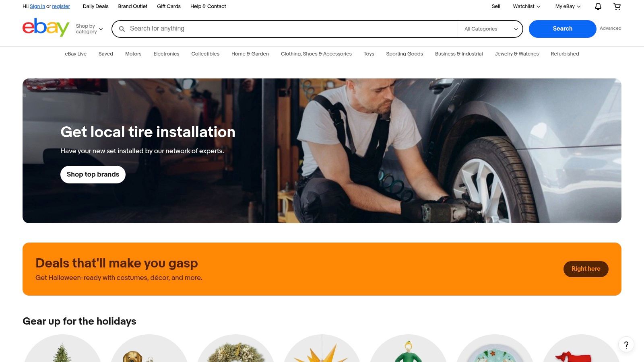The height and width of the screenshot is (362, 644).
Task: Select the gold star decoration thumbnail
Action: click(x=322, y=350)
